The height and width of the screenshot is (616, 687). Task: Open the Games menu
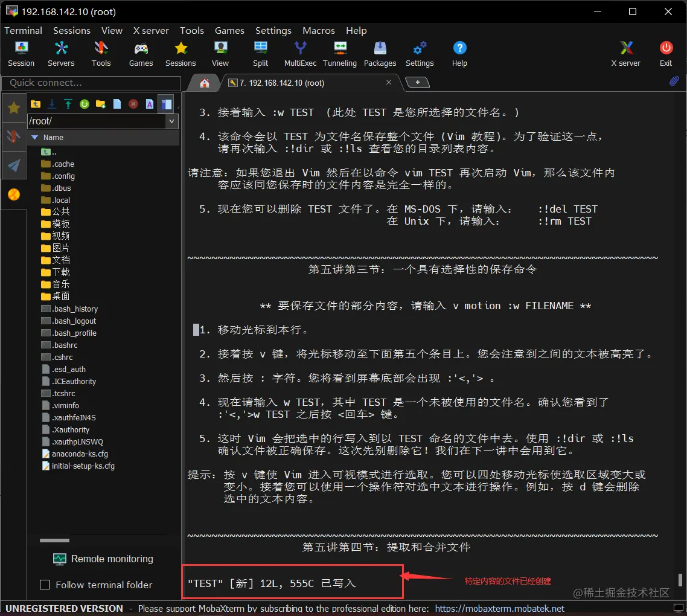tap(229, 30)
